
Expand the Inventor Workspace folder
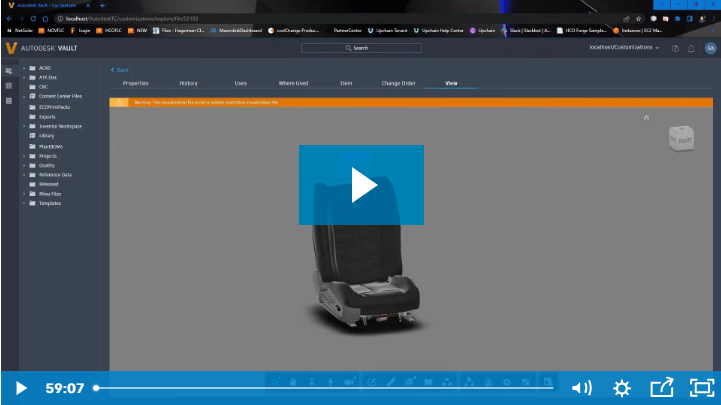pyautogui.click(x=24, y=126)
